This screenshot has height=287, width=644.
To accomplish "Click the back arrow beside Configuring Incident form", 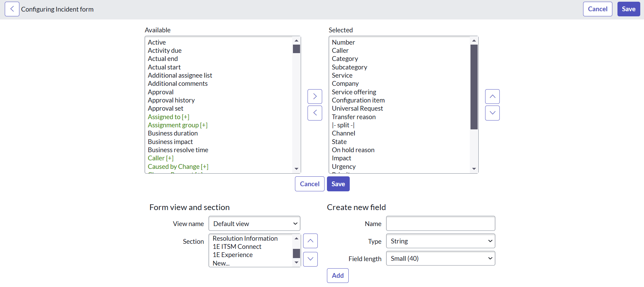I will click(12, 9).
